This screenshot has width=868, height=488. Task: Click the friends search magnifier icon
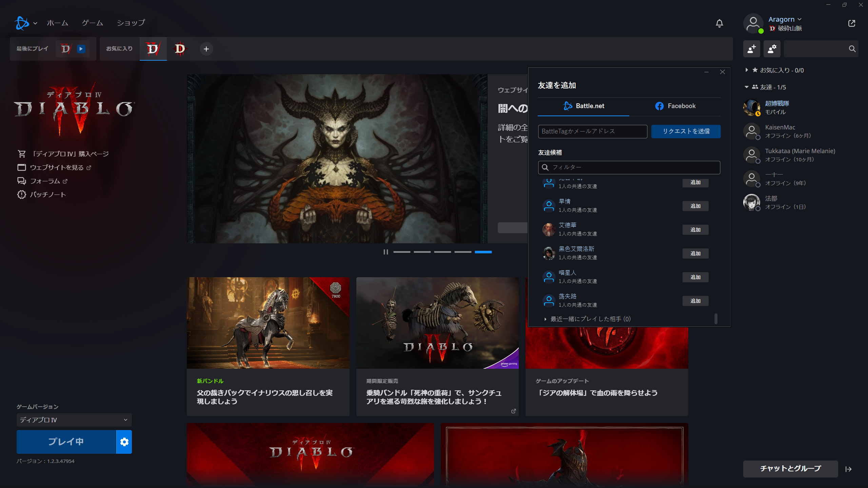click(852, 49)
